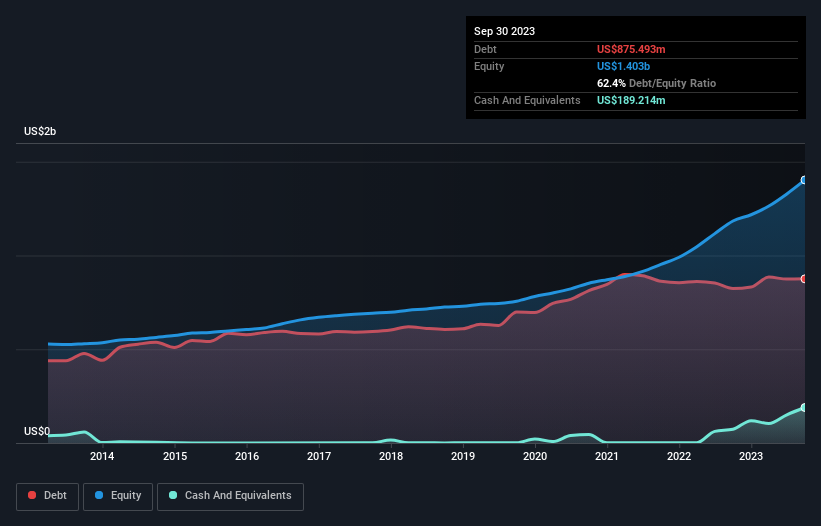Click the US$189.214m cash value

coord(631,100)
